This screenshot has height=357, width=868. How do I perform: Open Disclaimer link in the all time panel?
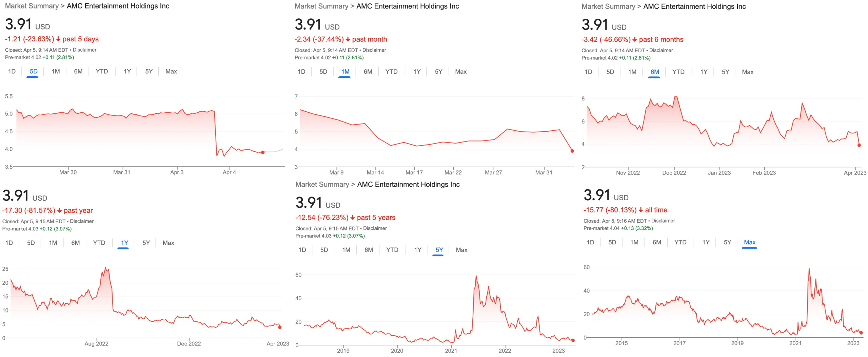(x=663, y=221)
